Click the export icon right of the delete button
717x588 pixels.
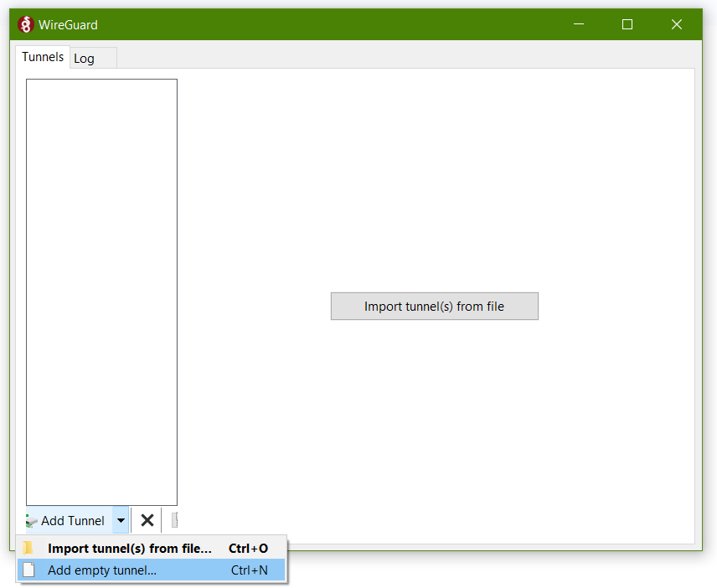point(174,520)
